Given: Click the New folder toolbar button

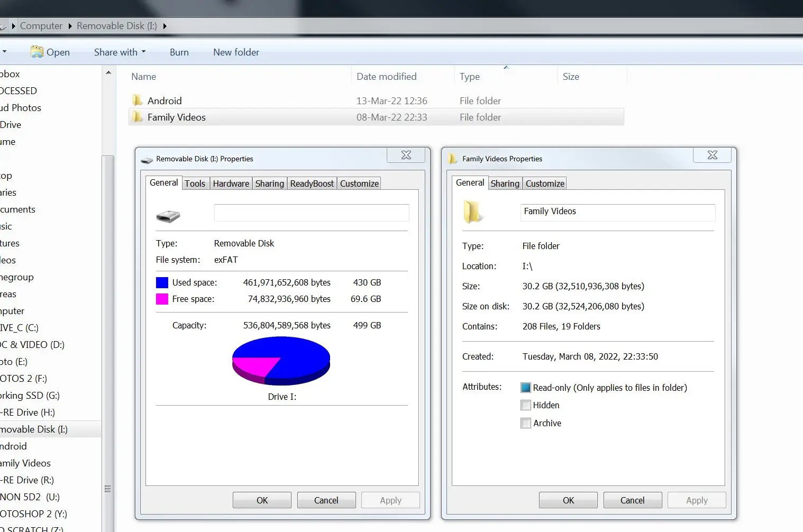Looking at the screenshot, I should 236,52.
